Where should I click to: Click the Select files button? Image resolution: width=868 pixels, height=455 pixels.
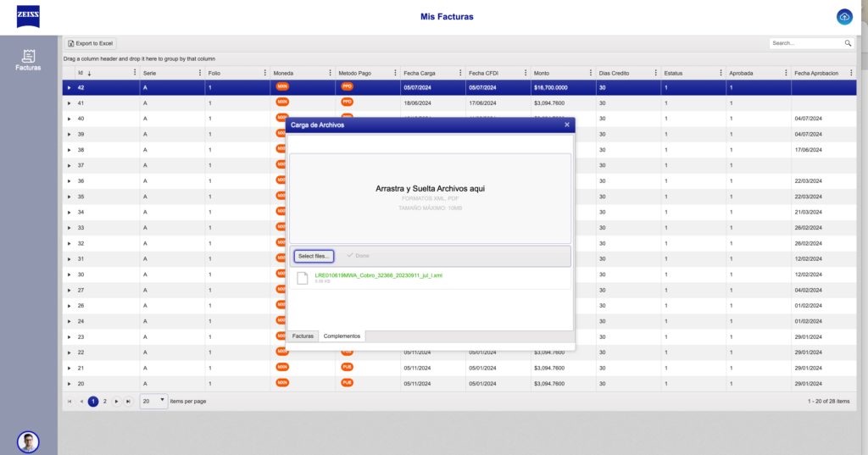click(x=314, y=256)
